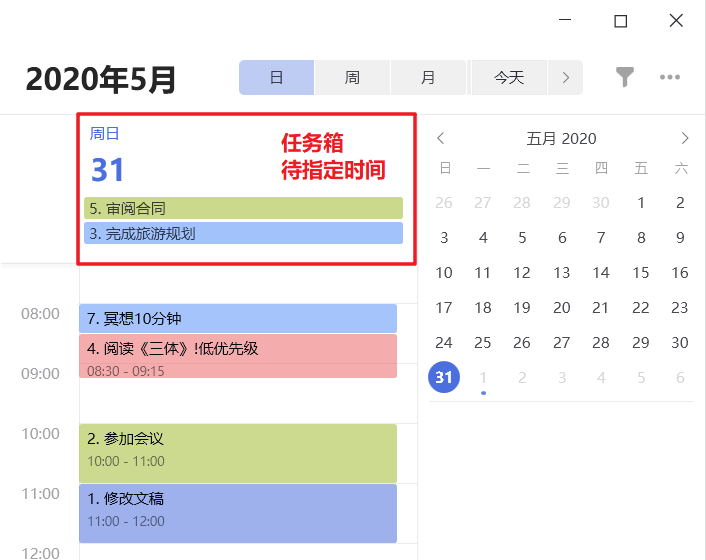Open the filter funnel icon
Screen dimensions: 706x560
(x=625, y=77)
